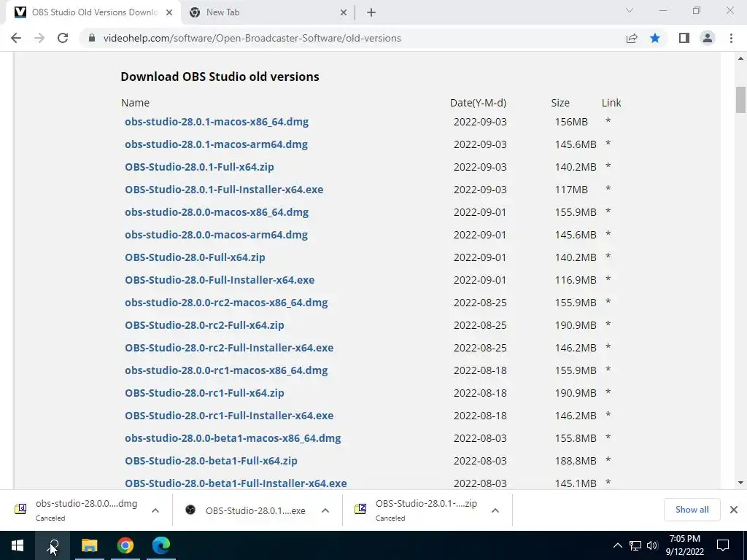Download obs-studio-28.0.0-macos-arm64.dmg

tap(216, 235)
